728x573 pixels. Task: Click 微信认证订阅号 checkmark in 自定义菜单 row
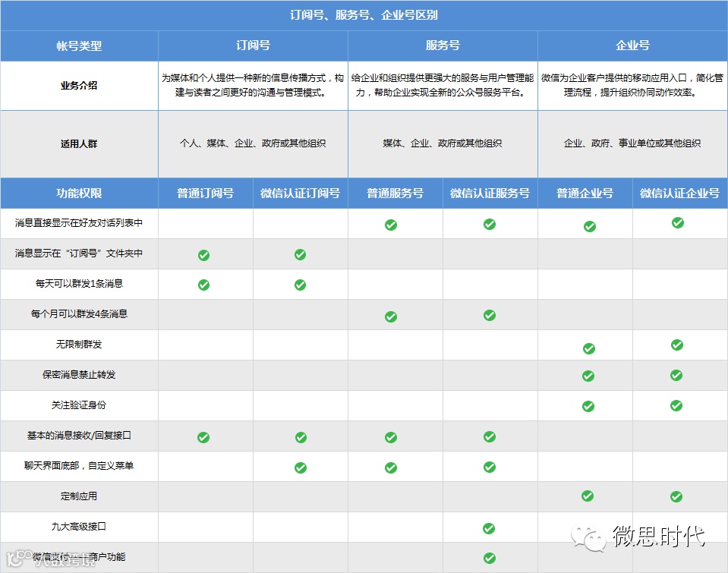coord(301,468)
